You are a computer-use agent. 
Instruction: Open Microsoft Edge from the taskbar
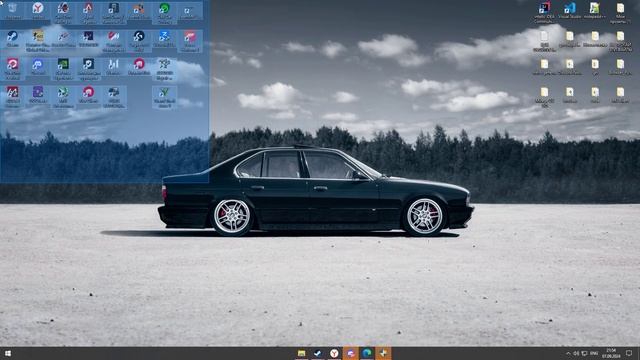click(x=367, y=353)
